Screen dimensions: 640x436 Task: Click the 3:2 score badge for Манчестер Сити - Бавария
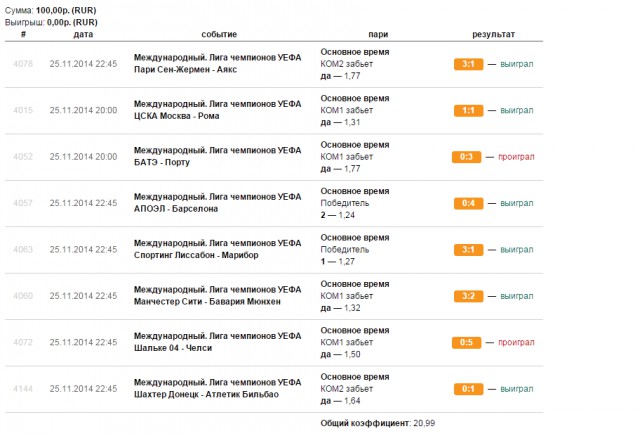(468, 296)
